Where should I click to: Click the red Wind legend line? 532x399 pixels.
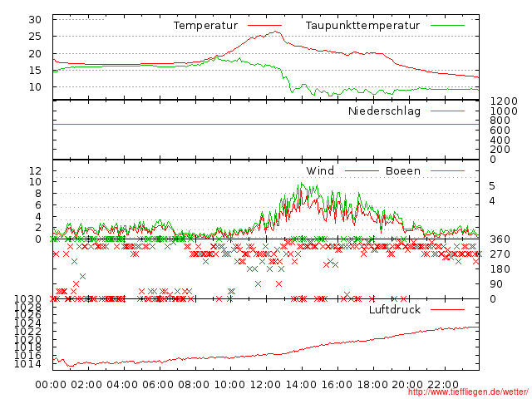(x=362, y=170)
